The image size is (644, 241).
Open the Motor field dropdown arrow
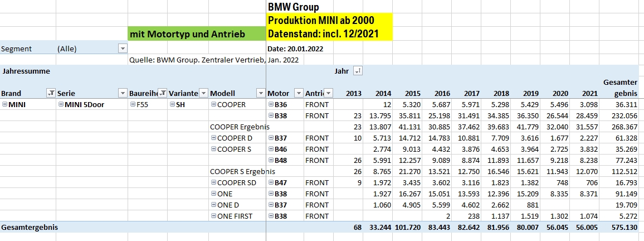click(x=298, y=93)
